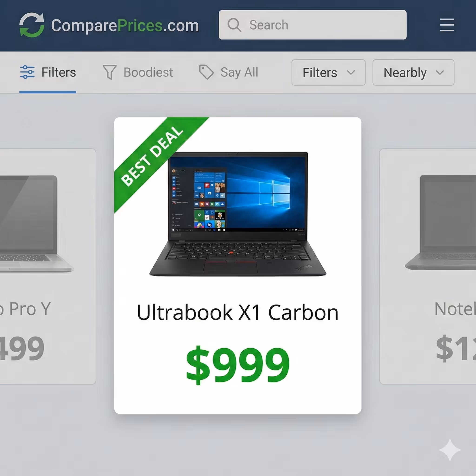Expand the Filters dropdown chevron
Image resolution: width=476 pixels, height=476 pixels.
[x=351, y=73]
